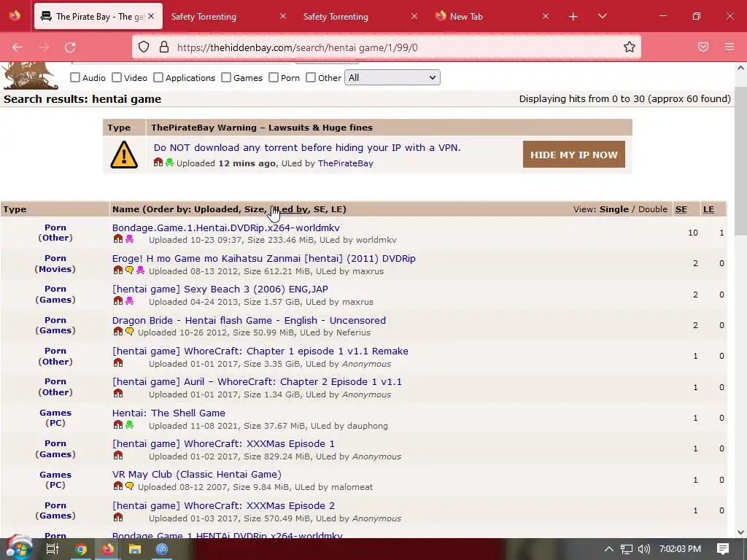Close the New Tab tab

click(546, 17)
